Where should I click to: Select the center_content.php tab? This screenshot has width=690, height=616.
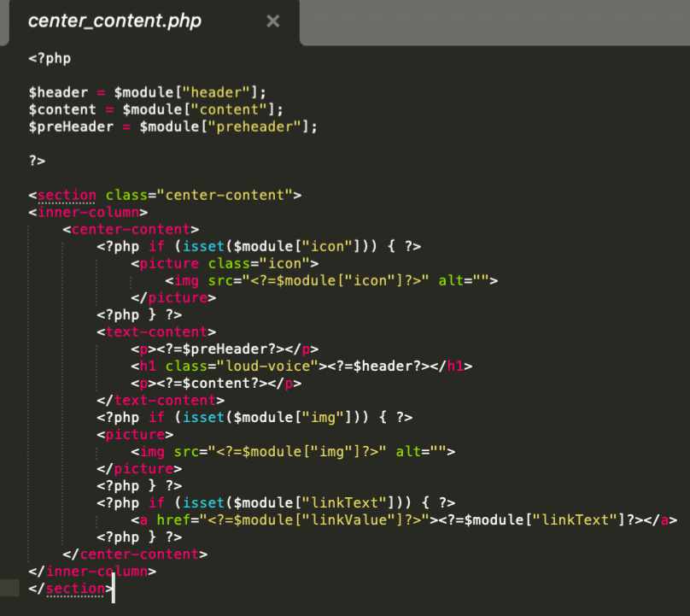(x=115, y=21)
